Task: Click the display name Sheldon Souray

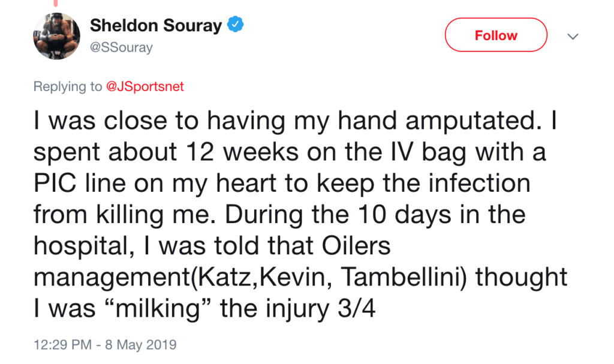Action: coord(156,26)
